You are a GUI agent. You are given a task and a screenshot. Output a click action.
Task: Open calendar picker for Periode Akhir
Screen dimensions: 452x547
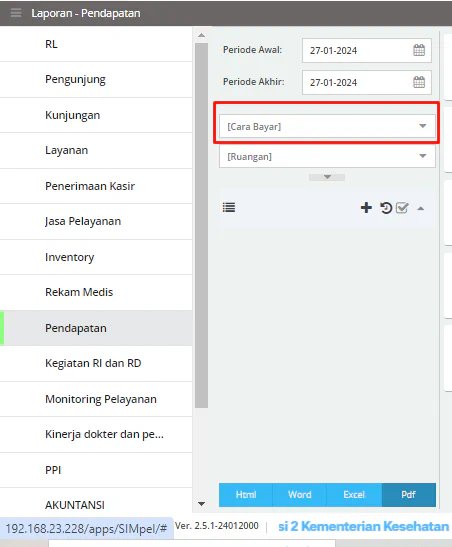(419, 82)
